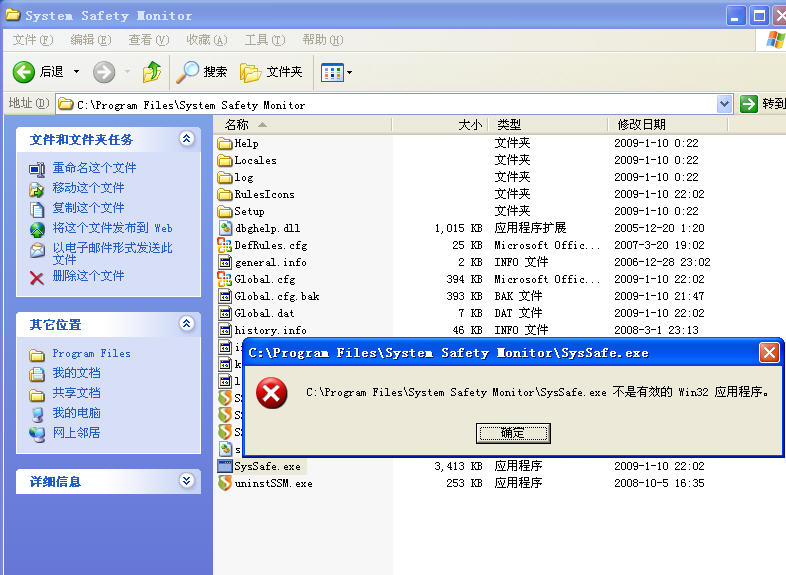
Task: Click 移动这个文件 move link
Action: tap(88, 187)
